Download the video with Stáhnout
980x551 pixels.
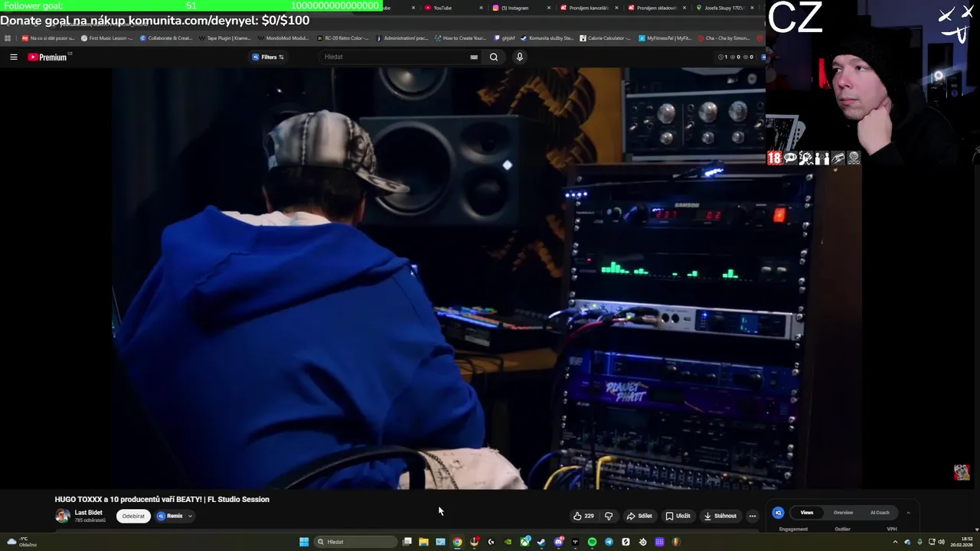coord(720,516)
